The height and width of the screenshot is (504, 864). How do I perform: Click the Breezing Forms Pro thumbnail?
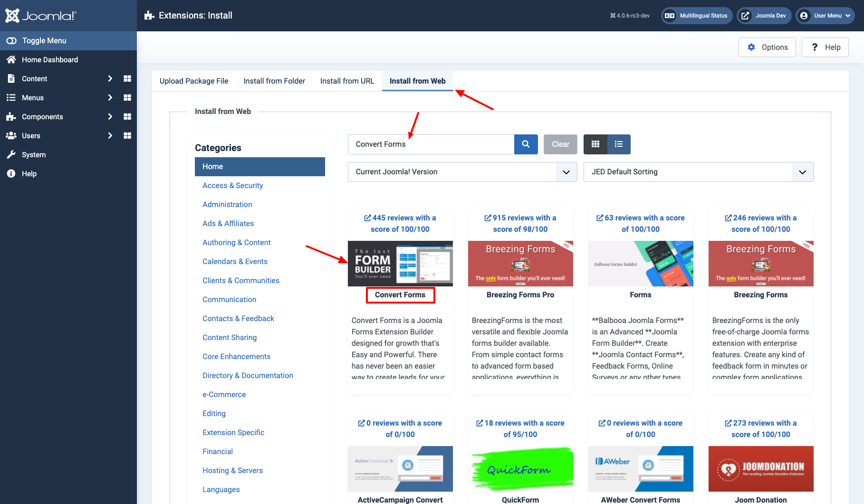(x=520, y=264)
